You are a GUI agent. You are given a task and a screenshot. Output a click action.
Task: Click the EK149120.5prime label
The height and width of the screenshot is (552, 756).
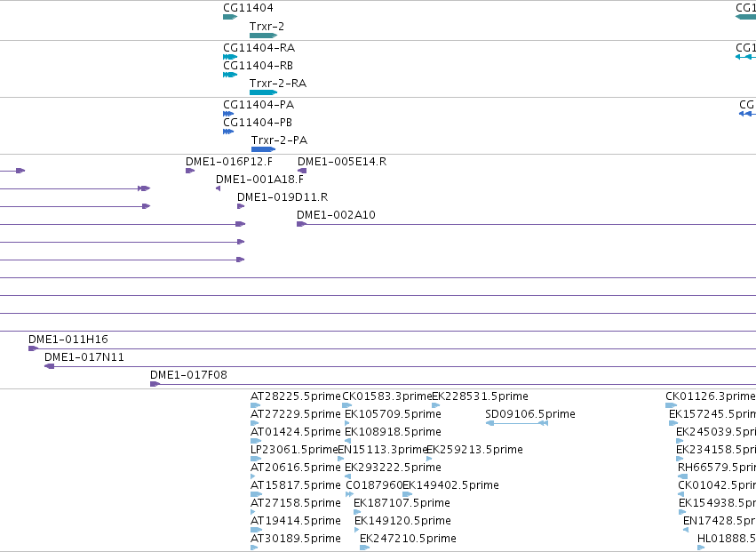point(402,521)
